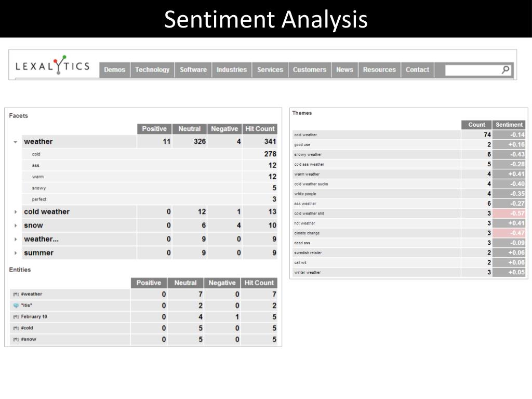Collapse the weather facet

tap(16, 142)
